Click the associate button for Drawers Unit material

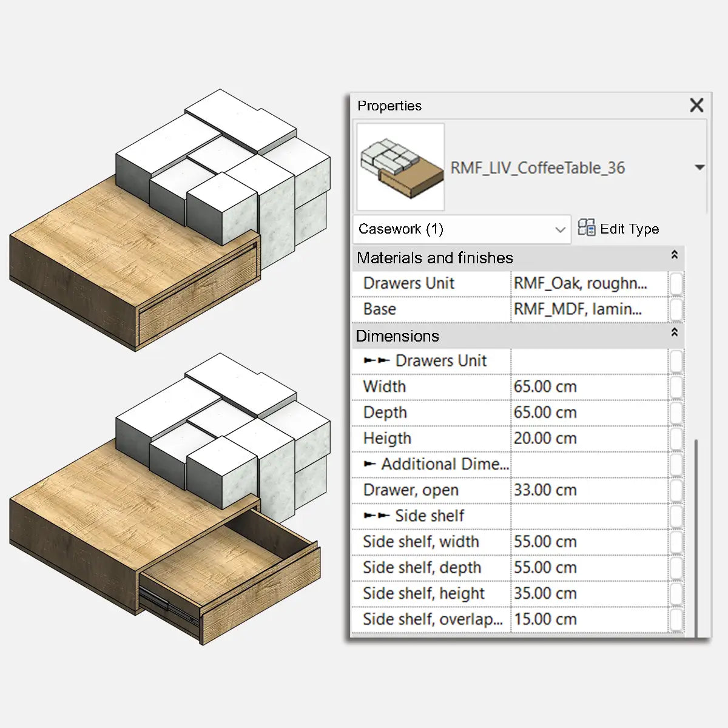(x=676, y=283)
